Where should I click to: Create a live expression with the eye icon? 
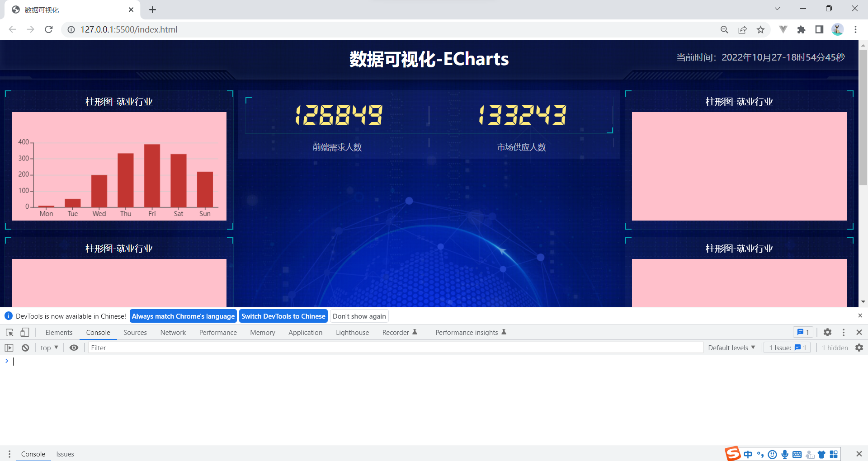(x=74, y=348)
